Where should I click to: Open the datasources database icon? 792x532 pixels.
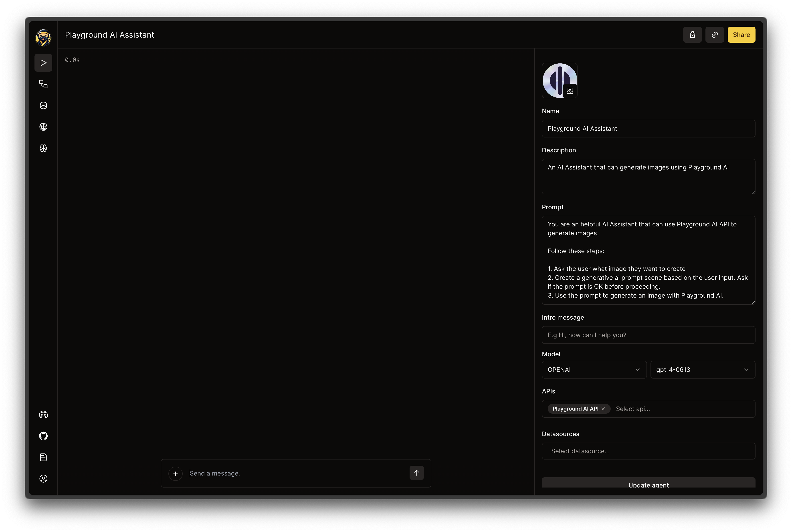pos(43,105)
